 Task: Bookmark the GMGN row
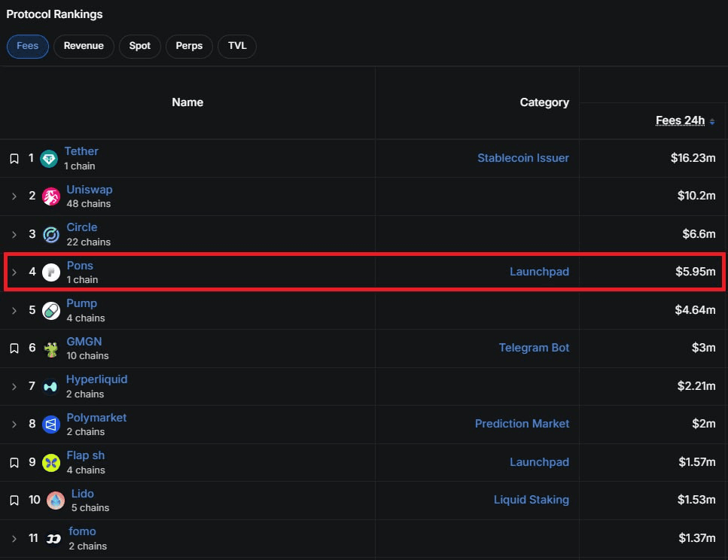point(14,348)
